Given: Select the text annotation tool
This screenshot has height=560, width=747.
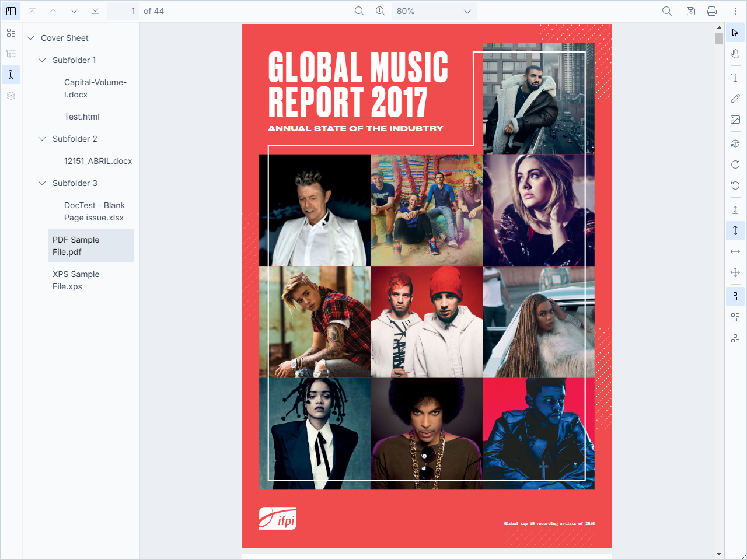Looking at the screenshot, I should 735,78.
